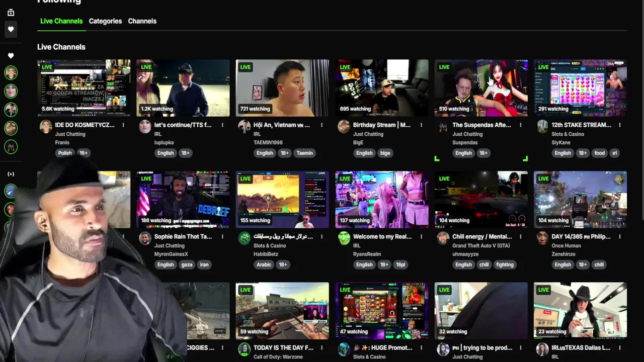Click the 'Call of Duty: Warzone' category link
The width and height of the screenshot is (644, 362).
point(278,357)
